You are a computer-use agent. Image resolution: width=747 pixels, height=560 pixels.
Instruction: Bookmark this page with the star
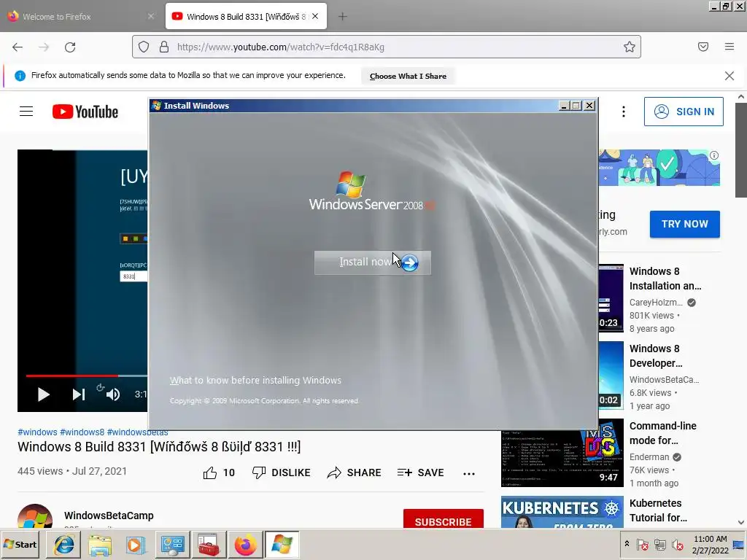point(630,47)
